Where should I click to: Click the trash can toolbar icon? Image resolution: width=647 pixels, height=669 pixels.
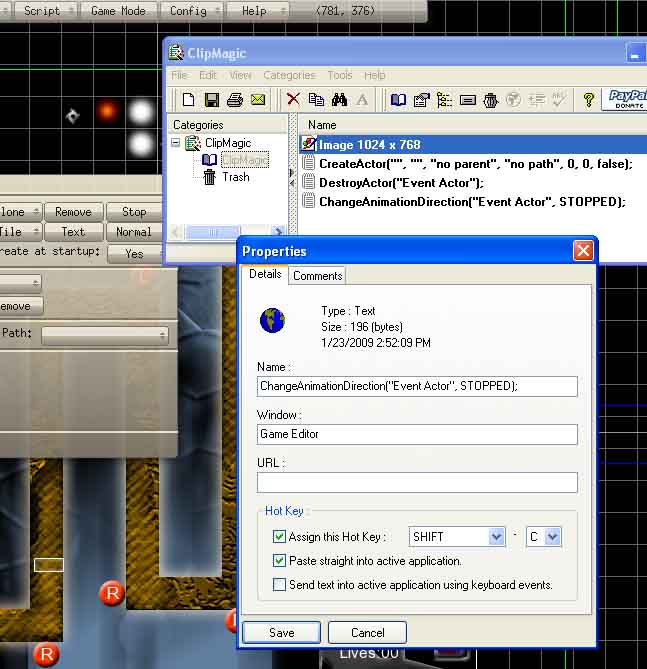tap(491, 100)
